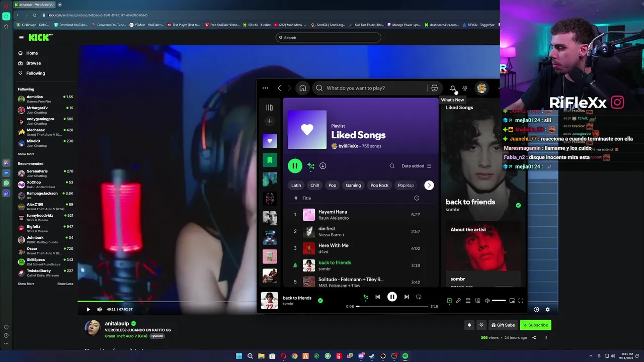644x362 pixels.
Task: Filter Liked Songs by Chill
Action: coord(314,185)
